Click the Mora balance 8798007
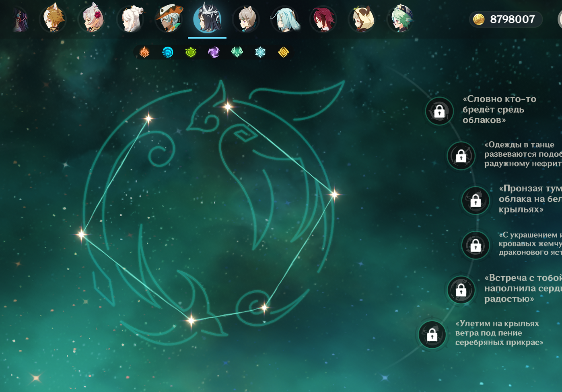Screen dimensions: 562x392 point(513,19)
